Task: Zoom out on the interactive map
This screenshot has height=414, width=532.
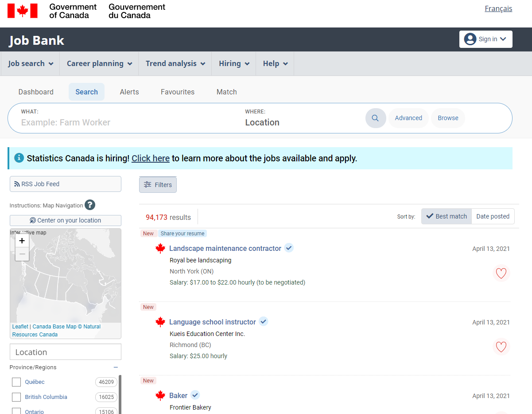Action: tap(22, 254)
